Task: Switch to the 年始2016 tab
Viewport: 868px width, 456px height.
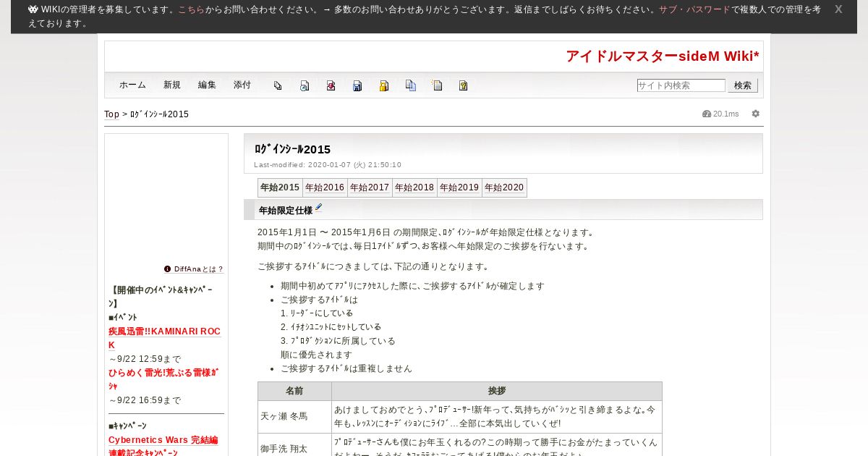Action: click(x=325, y=187)
